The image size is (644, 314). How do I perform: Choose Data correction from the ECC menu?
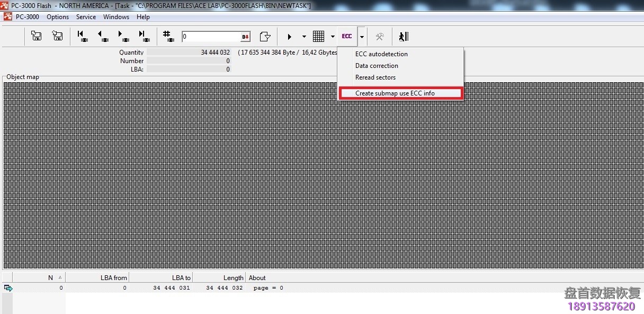click(377, 65)
